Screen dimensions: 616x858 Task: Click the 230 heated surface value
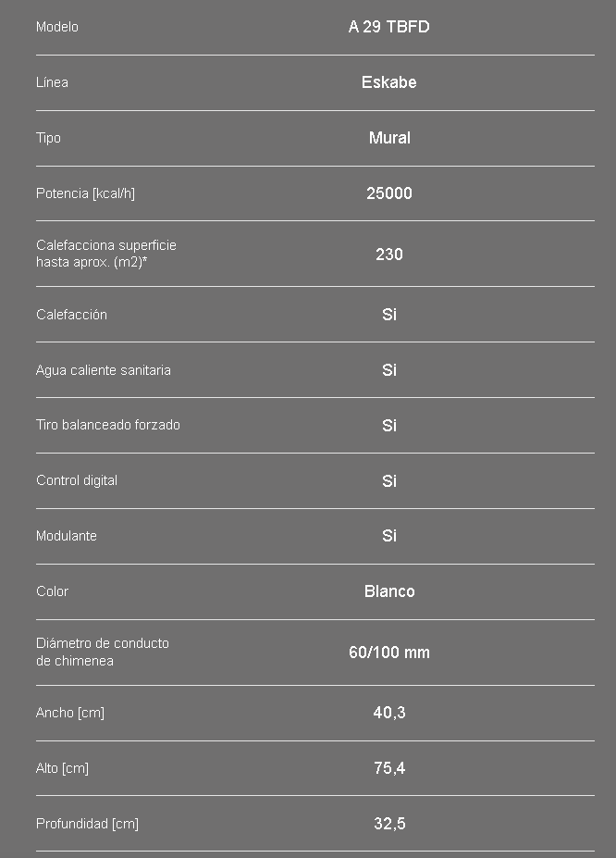pyautogui.click(x=388, y=254)
